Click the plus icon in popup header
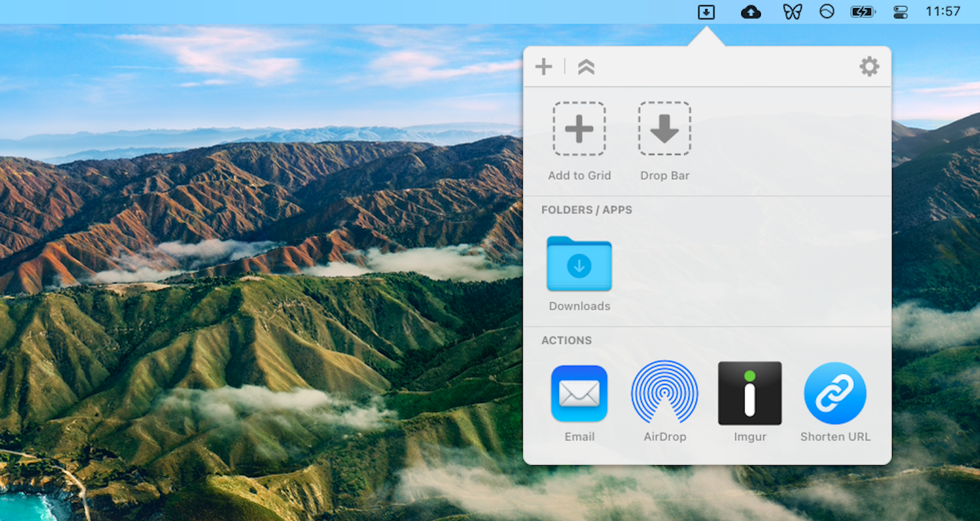The width and height of the screenshot is (980, 521). click(543, 67)
